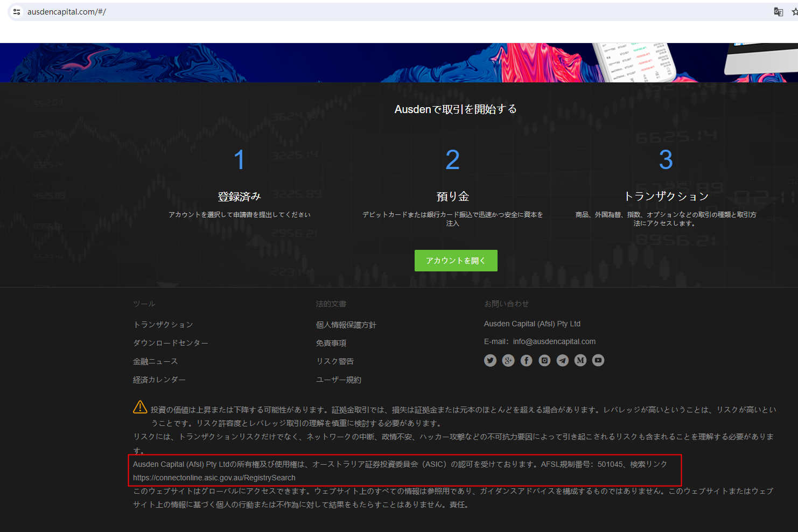This screenshot has width=798, height=532.
Task: Open the Instagram social icon
Action: (x=544, y=360)
